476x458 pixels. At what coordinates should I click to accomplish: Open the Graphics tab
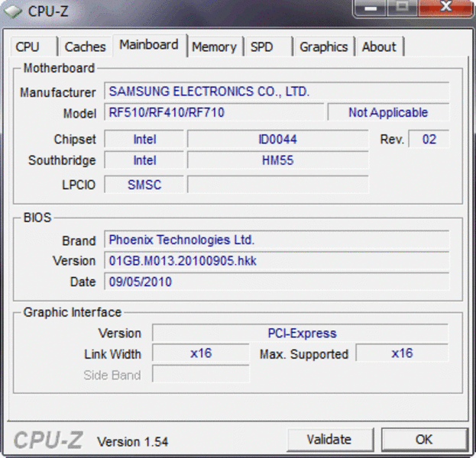(324, 47)
